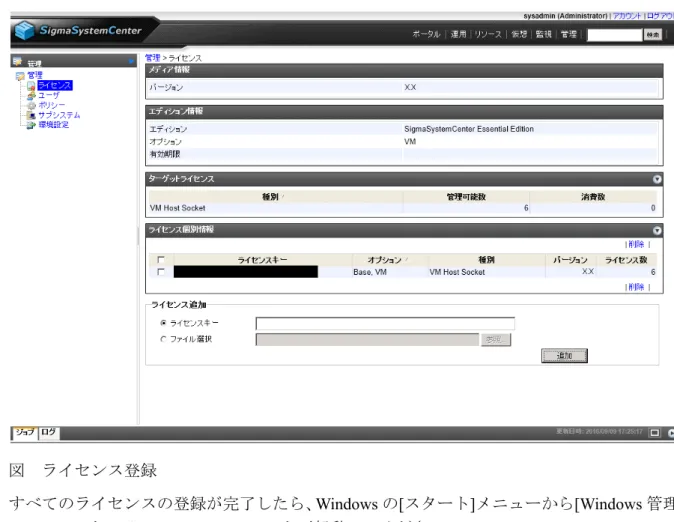
Task: Click the SigmaSystemCenter cube logo icon
Action: [x=25, y=31]
